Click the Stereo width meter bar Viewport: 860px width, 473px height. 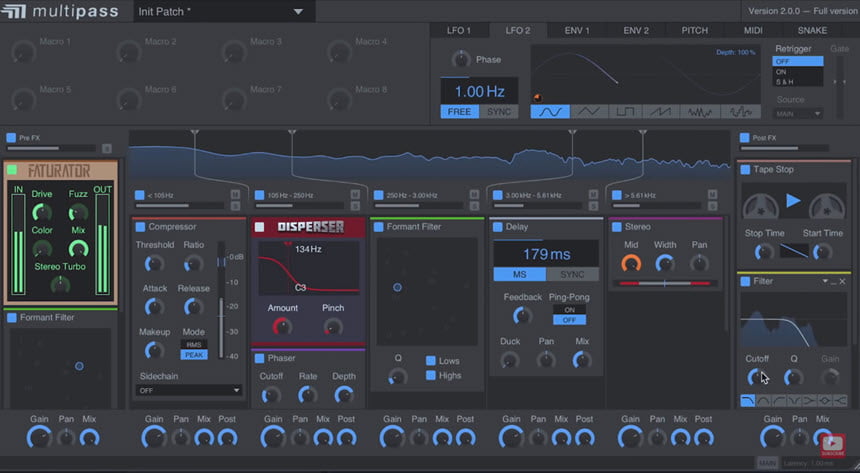pyautogui.click(x=665, y=284)
